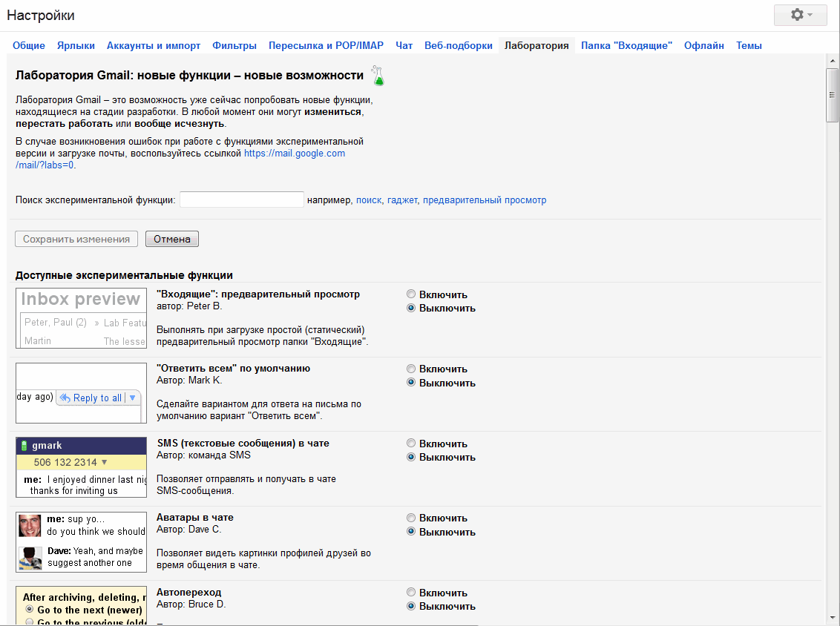Image resolution: width=840 pixels, height=626 pixels.
Task: Click the SMS (текстовые сообщения) в чате title
Action: pos(243,443)
